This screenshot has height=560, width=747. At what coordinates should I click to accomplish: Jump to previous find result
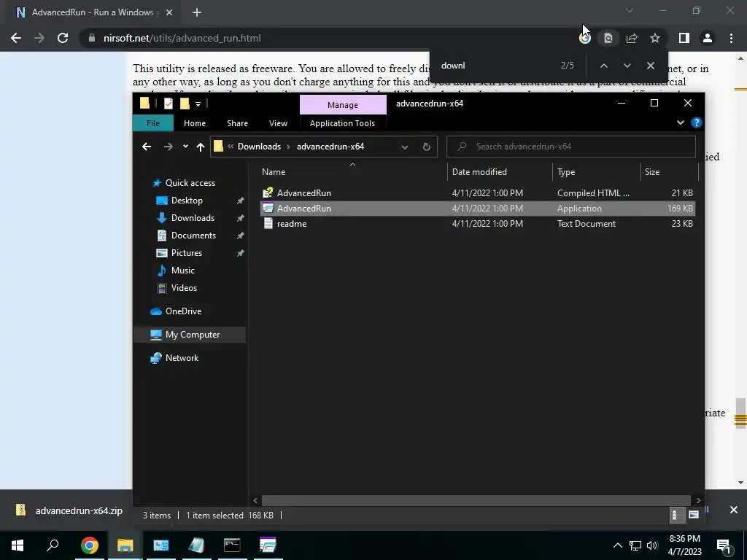(x=603, y=66)
